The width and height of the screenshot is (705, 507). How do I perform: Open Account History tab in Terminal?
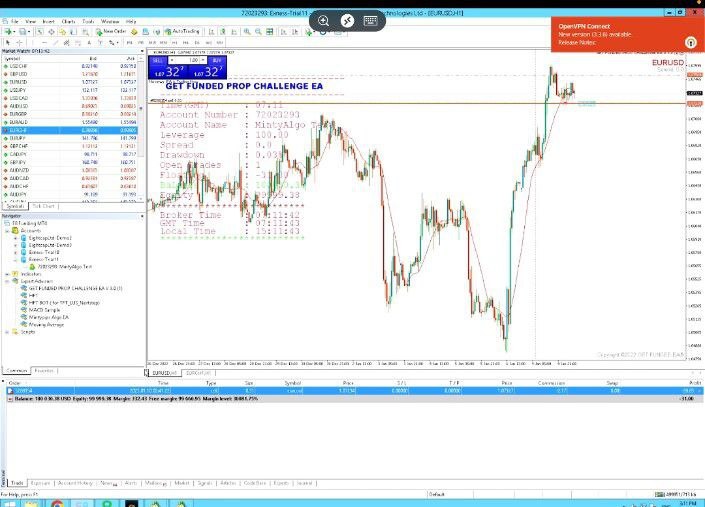(75, 483)
